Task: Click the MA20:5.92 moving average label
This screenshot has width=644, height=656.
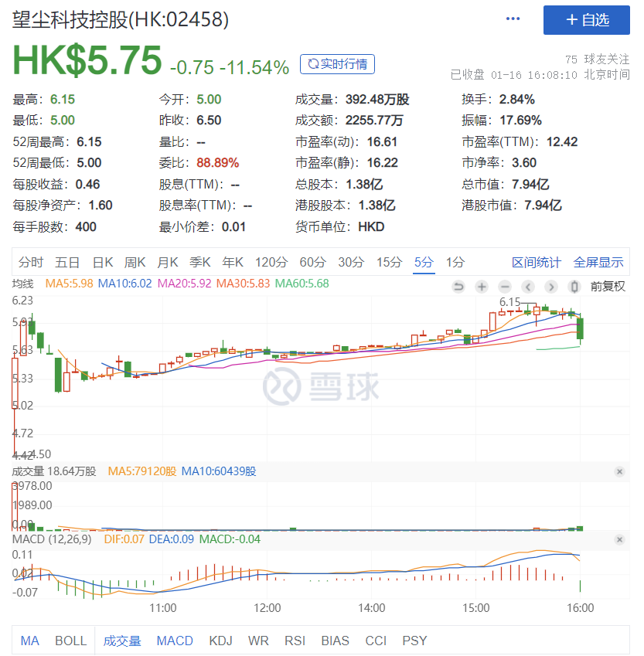Action: (184, 284)
